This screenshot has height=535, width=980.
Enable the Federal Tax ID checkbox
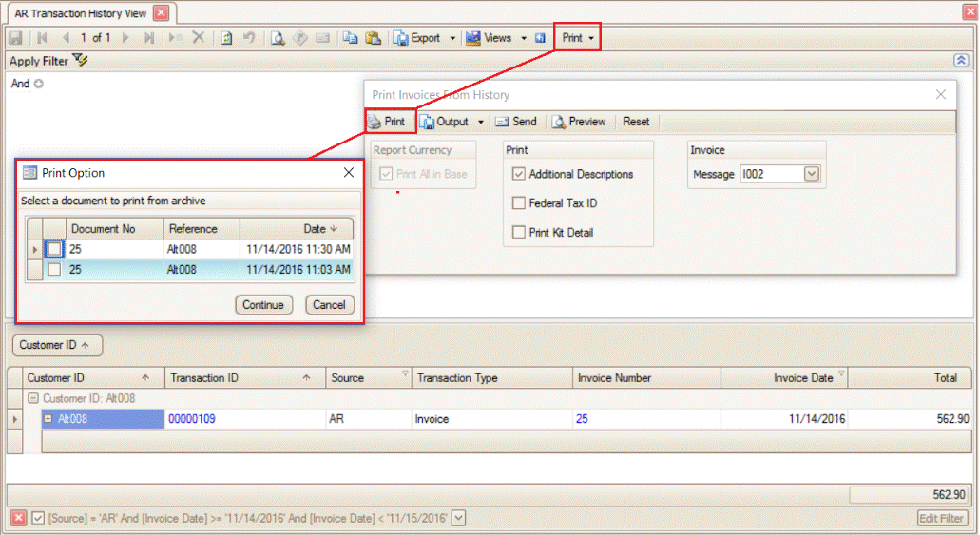[519, 203]
